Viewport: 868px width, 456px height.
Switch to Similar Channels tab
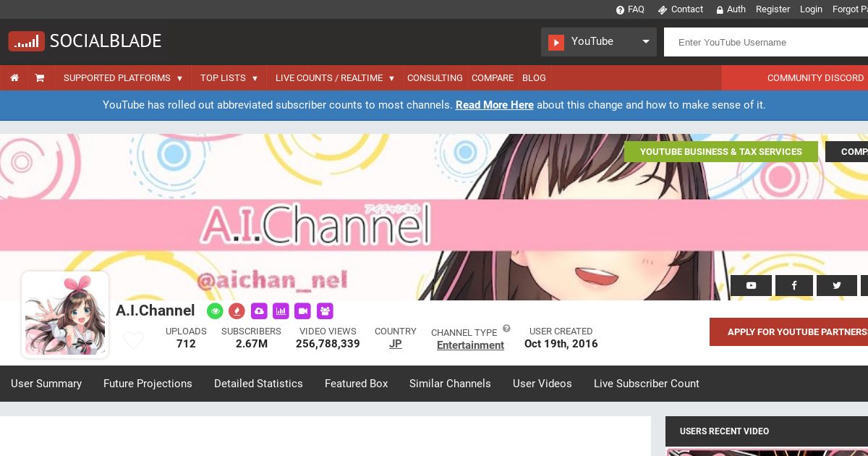(x=450, y=384)
